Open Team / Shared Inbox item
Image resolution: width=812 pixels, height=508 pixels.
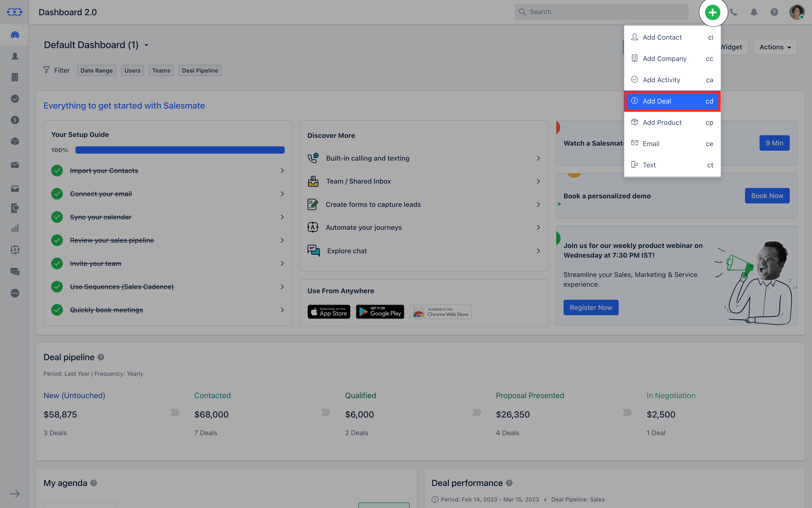pos(424,181)
